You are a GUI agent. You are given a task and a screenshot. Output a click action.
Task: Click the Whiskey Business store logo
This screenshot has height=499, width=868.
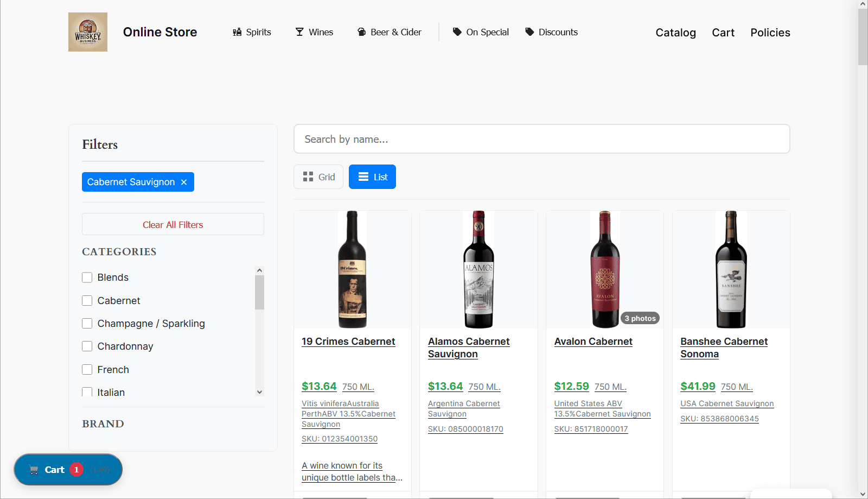tap(88, 32)
